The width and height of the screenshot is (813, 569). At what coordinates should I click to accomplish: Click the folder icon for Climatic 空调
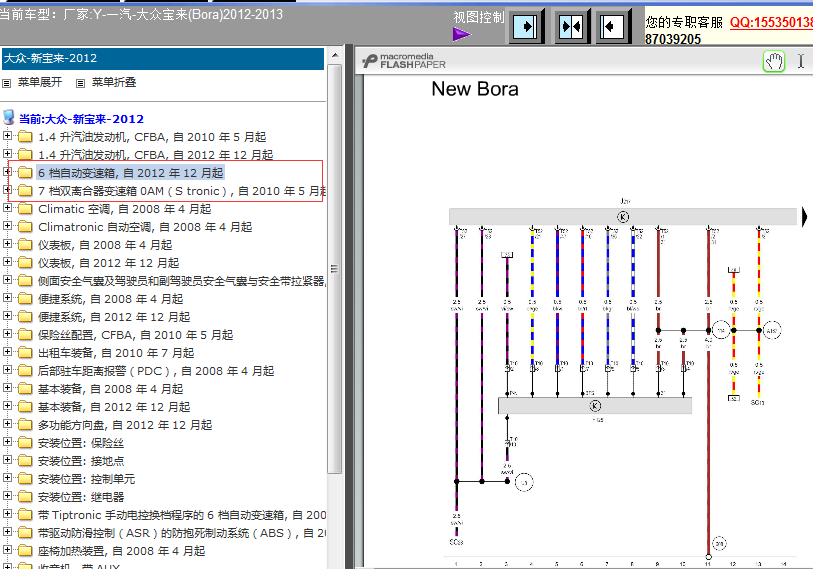click(25, 209)
